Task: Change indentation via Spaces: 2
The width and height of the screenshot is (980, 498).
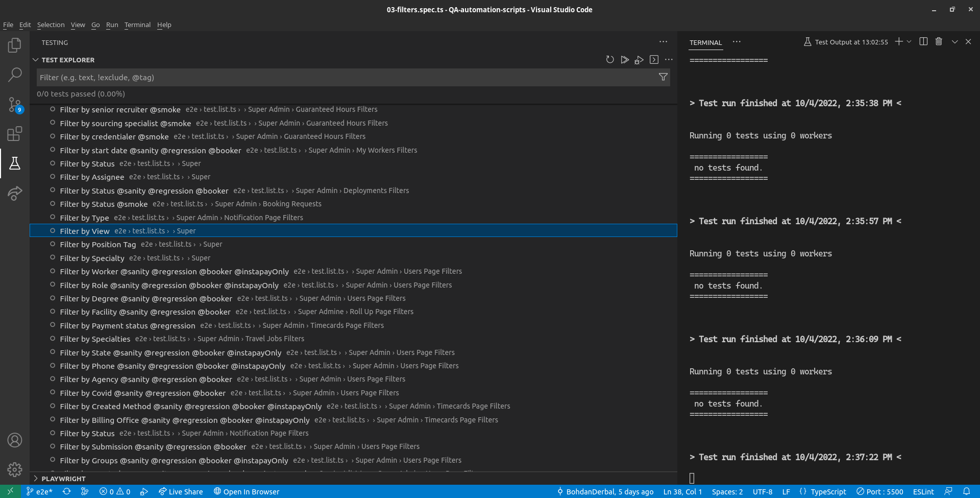Action: coord(727,491)
